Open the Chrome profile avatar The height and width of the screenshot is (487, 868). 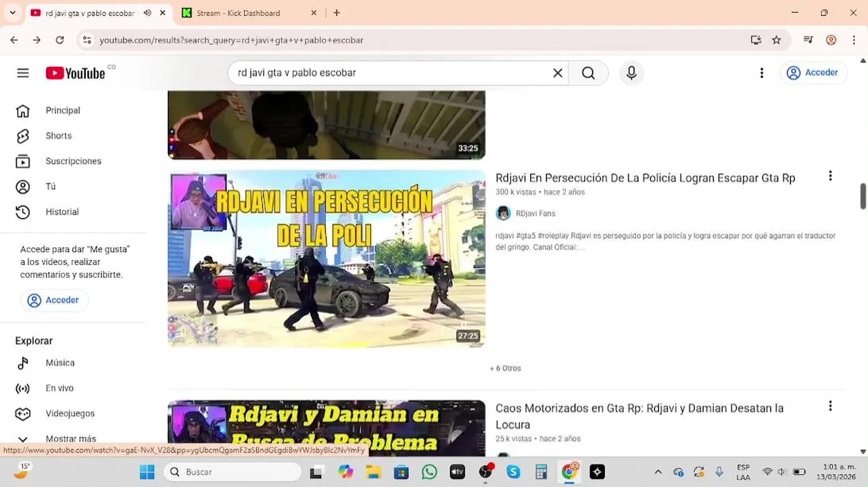[831, 40]
